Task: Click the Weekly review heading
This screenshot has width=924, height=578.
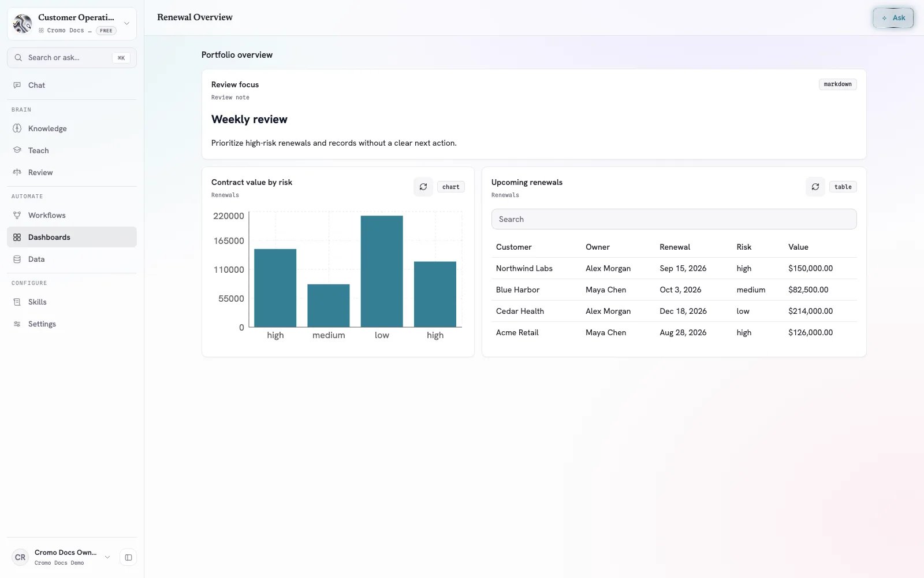Action: (x=249, y=119)
